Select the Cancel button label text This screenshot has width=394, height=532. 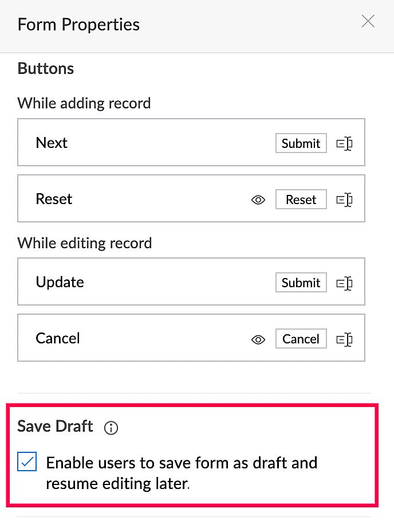(57, 338)
